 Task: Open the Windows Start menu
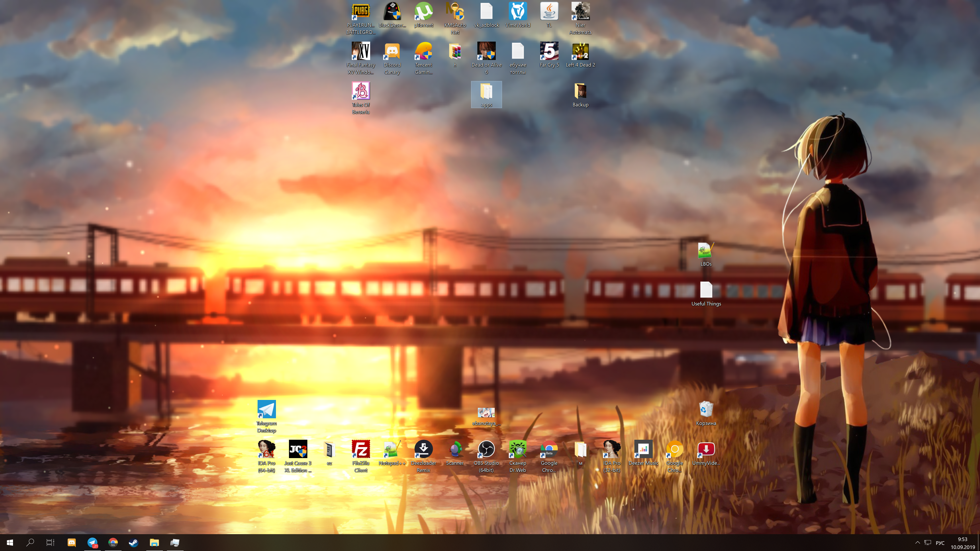(x=10, y=543)
